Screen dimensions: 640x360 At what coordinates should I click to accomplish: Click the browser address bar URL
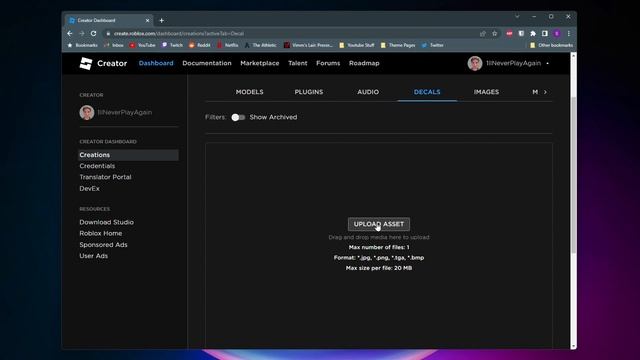179,33
